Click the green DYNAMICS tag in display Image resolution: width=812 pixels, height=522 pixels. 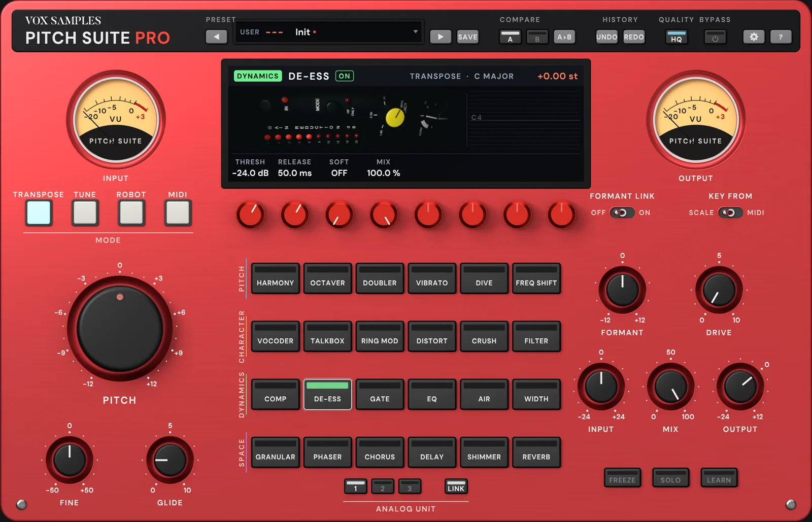click(258, 76)
